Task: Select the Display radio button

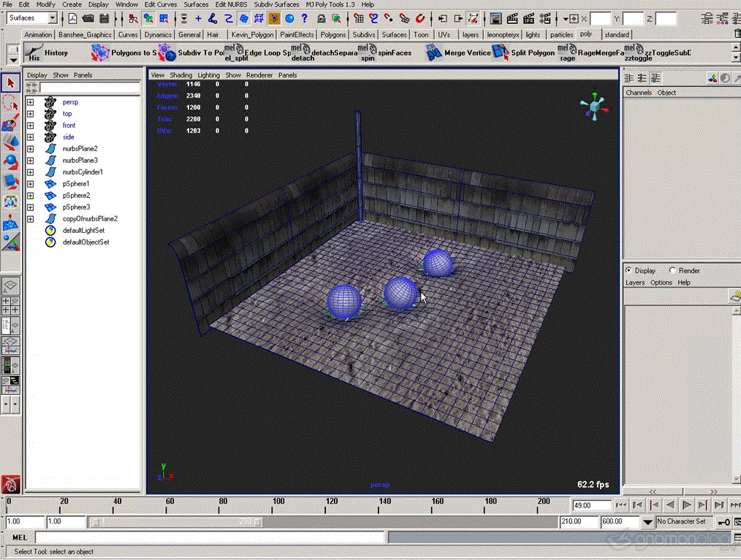Action: pos(629,271)
